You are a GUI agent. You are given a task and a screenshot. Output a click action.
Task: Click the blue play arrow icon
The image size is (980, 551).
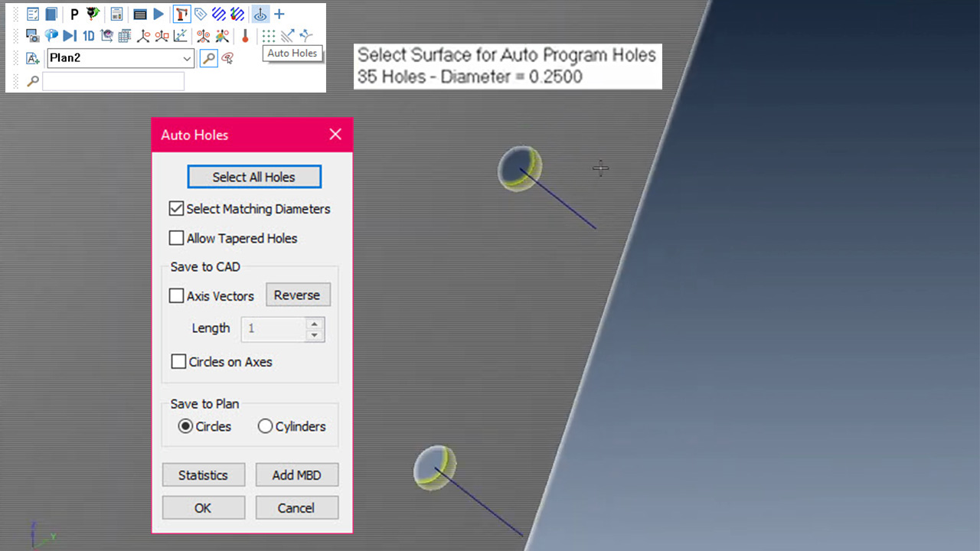158,14
